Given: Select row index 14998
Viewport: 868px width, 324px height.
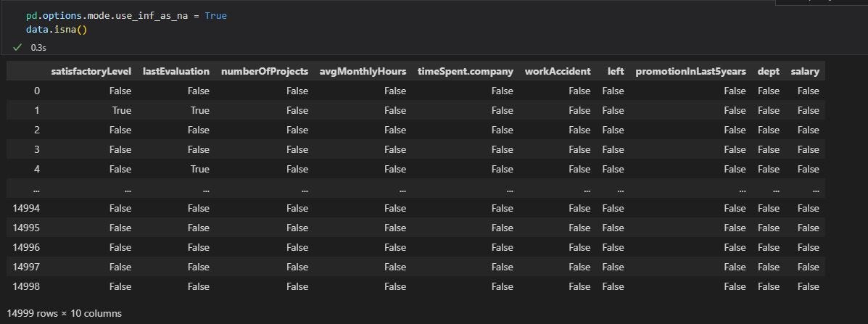Looking at the screenshot, I should pyautogui.click(x=27, y=286).
